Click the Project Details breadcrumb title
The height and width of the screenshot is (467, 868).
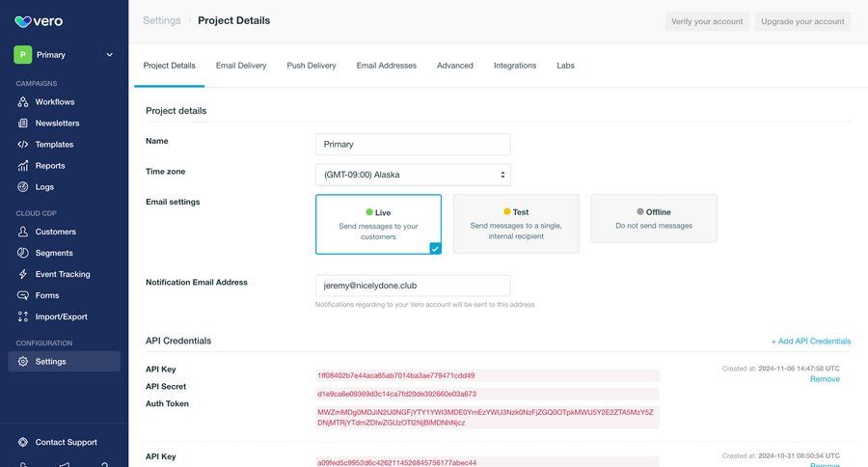pos(234,20)
